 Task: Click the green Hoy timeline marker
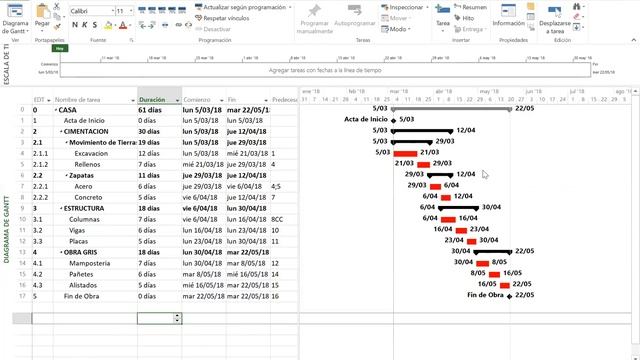click(x=60, y=49)
